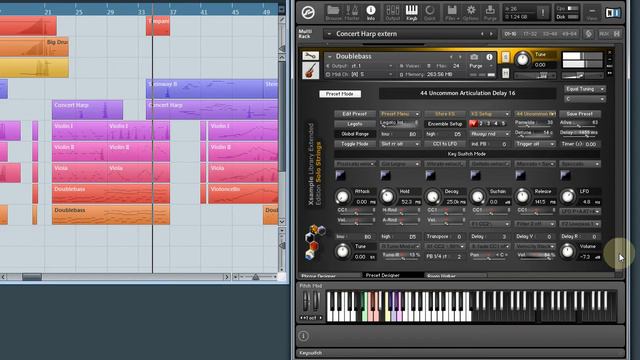Open the Master editor icon
The height and width of the screenshot is (360, 640).
[352, 13]
